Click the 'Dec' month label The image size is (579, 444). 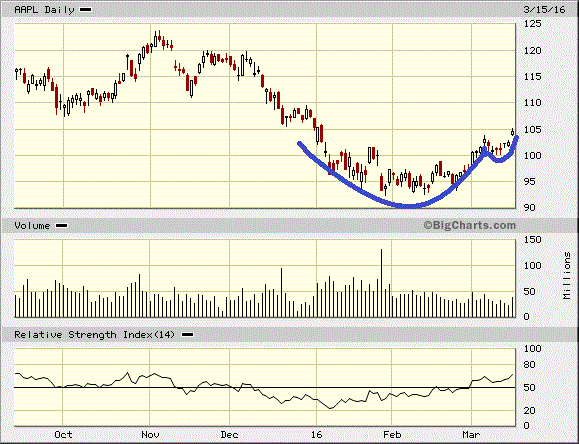[229, 434]
